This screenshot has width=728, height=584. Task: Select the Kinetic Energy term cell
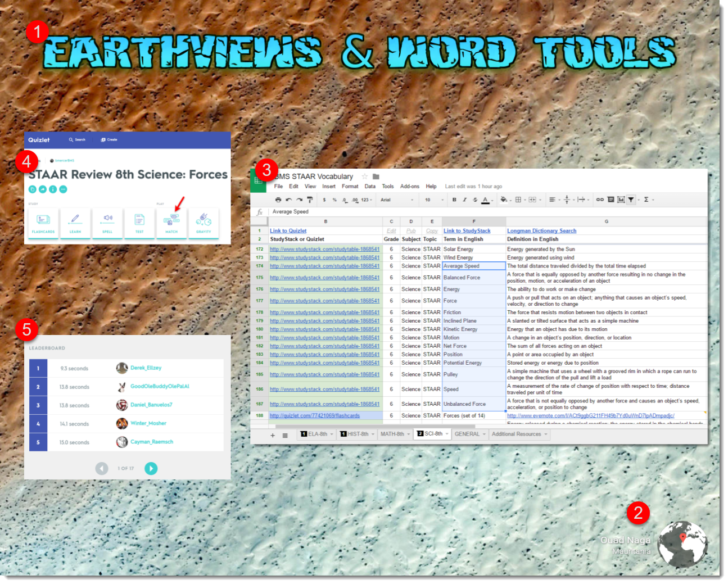coord(474,329)
